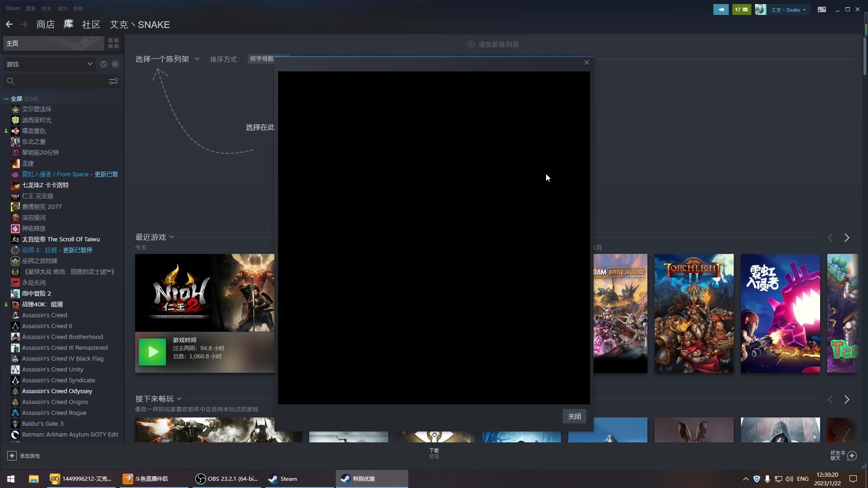Open the Steam announcements megaphone icon
The width and height of the screenshot is (868, 488).
coord(721,9)
